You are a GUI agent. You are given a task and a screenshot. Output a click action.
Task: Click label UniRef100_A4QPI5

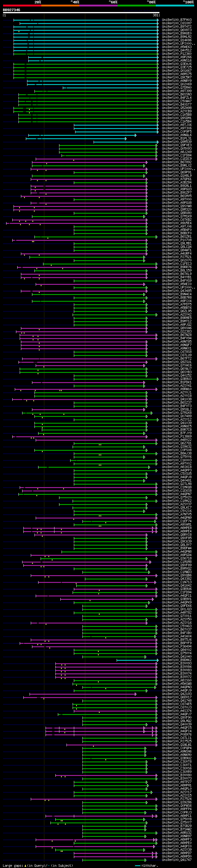click(177, 728)
